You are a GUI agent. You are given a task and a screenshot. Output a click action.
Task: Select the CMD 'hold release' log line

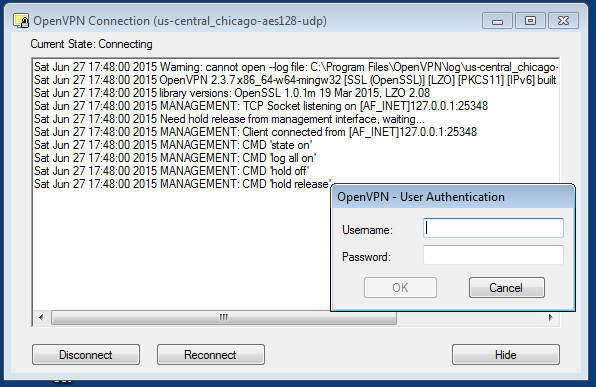(x=182, y=184)
